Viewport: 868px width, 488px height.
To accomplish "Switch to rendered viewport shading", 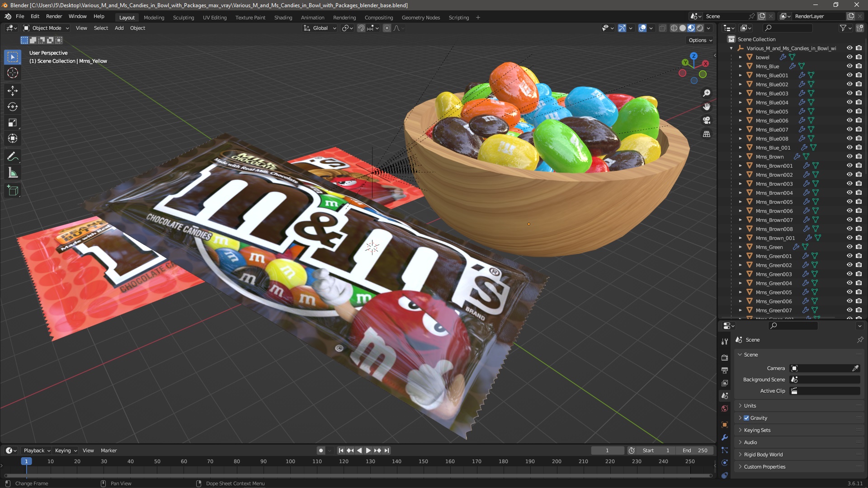I will coord(700,28).
